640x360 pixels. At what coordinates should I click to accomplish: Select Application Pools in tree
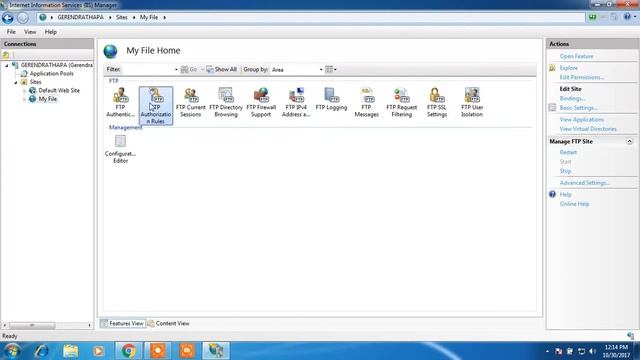51,74
